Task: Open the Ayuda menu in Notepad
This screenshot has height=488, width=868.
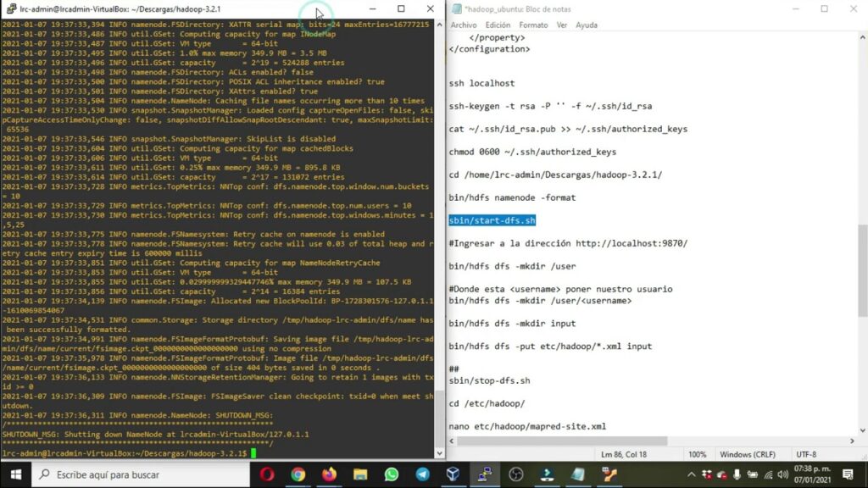Action: [x=587, y=25]
